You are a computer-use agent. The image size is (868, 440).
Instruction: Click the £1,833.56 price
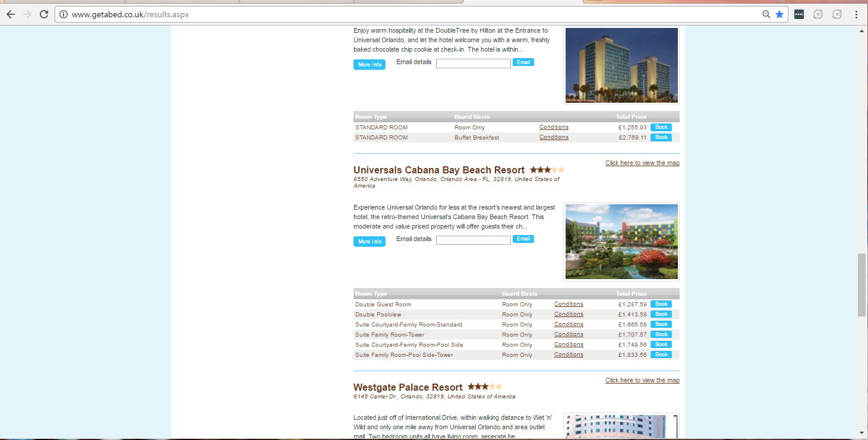pos(632,355)
